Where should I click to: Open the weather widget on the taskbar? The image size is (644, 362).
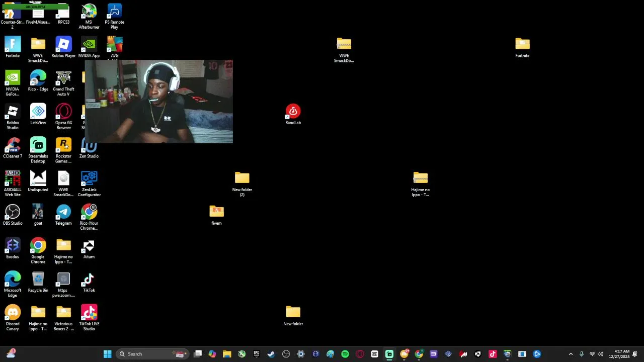tap(11, 353)
